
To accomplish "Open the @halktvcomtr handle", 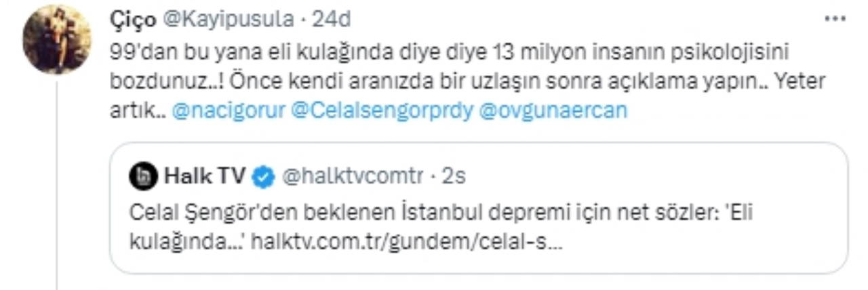I will pyautogui.click(x=351, y=178).
